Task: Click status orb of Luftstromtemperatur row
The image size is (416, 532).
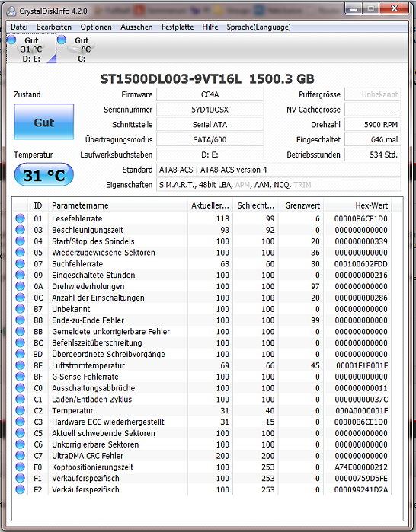Action: click(x=20, y=365)
